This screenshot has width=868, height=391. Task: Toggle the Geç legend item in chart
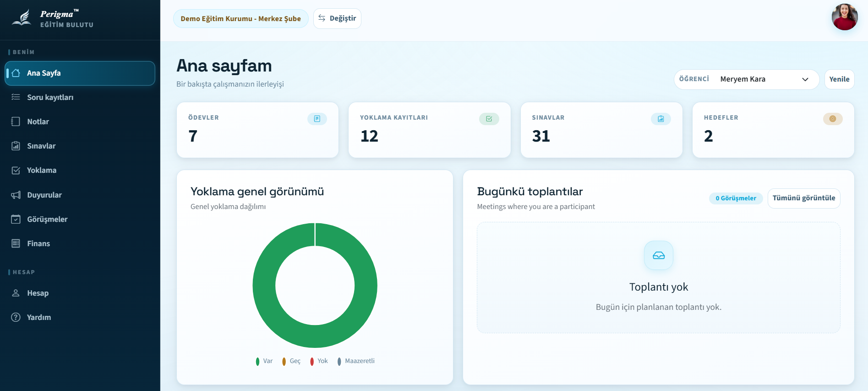[x=291, y=361]
